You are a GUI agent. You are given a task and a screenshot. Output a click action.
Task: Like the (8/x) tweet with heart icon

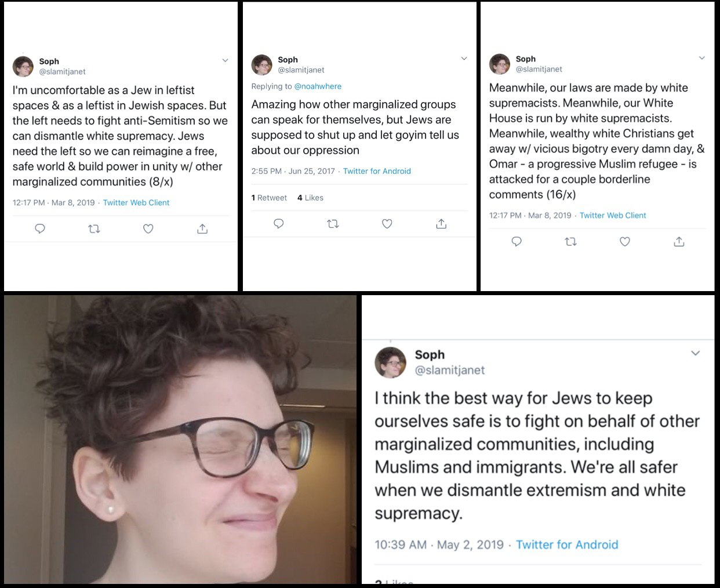[x=148, y=228]
